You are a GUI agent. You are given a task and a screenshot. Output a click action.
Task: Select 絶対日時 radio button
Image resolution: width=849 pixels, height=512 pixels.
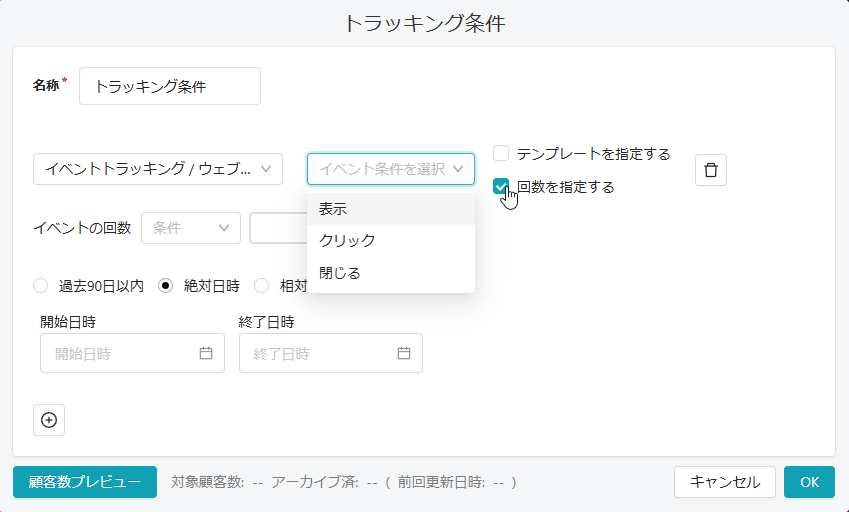166,285
